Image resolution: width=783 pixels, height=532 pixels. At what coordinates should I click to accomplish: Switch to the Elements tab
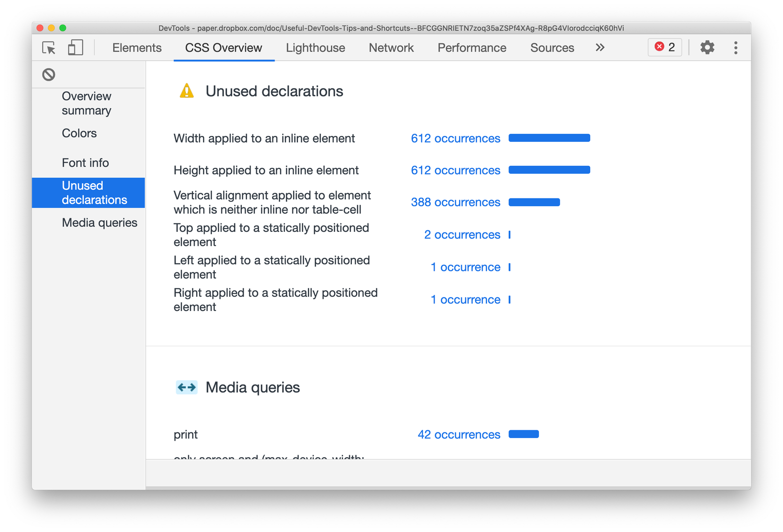click(x=137, y=48)
